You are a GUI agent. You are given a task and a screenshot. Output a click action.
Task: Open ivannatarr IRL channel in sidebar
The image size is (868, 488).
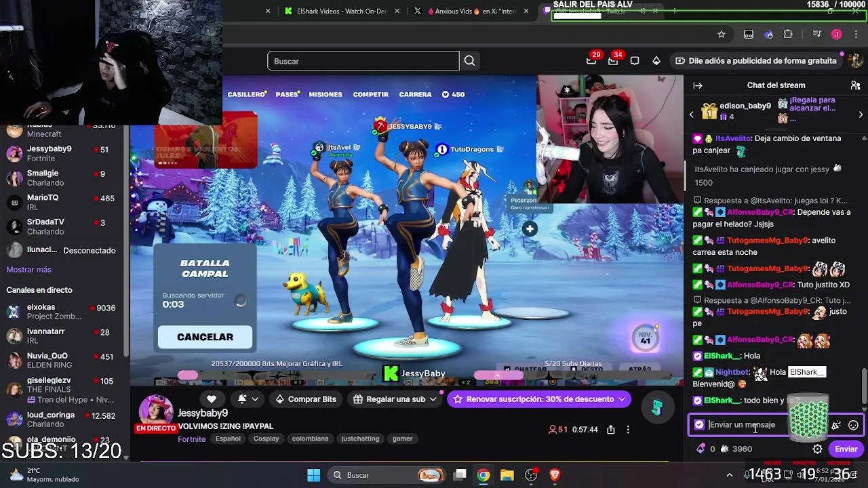coord(62,336)
